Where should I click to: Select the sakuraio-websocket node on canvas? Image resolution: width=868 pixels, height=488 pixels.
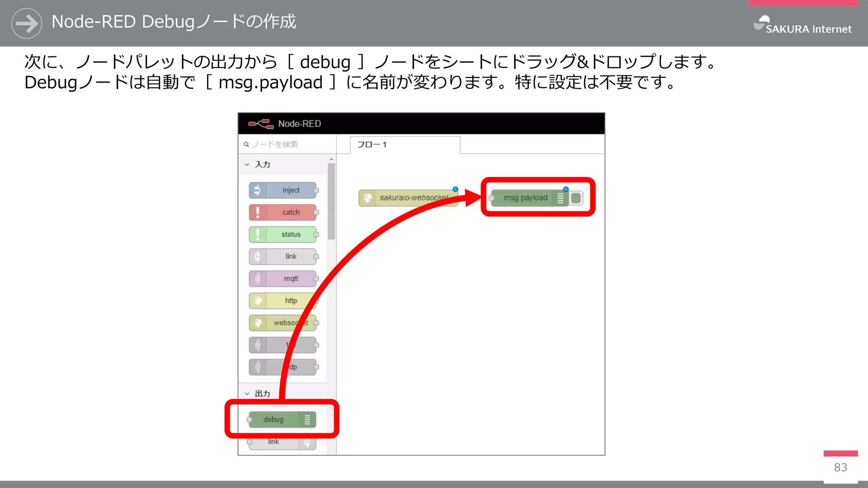[408, 198]
